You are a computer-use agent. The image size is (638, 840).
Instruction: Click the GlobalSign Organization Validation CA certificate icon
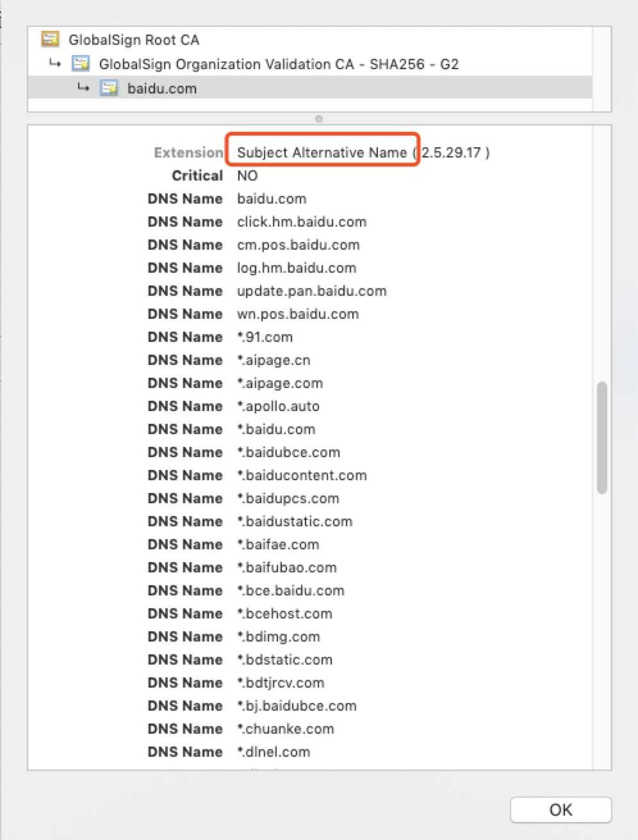tap(81, 64)
